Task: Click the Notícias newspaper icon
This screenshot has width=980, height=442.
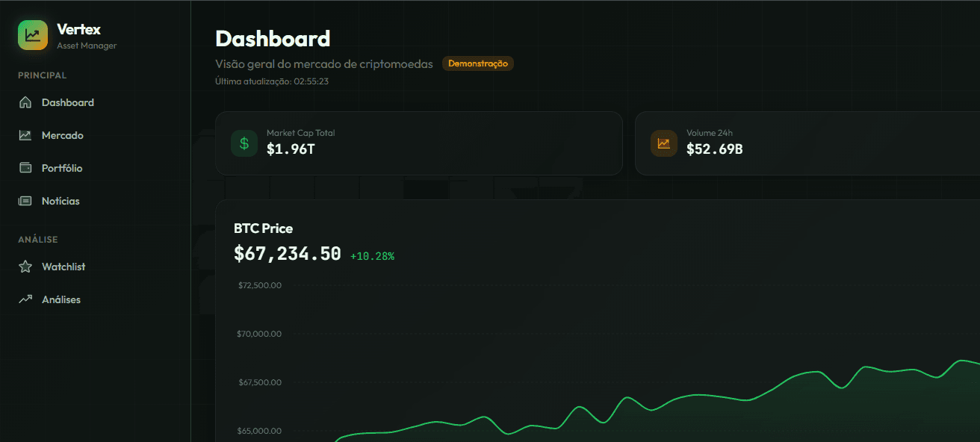Action: point(25,201)
